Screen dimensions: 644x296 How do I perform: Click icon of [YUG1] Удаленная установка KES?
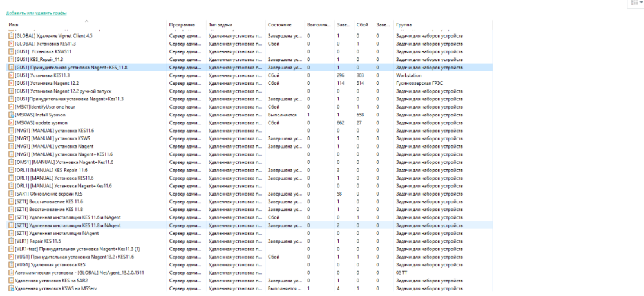coord(11,265)
